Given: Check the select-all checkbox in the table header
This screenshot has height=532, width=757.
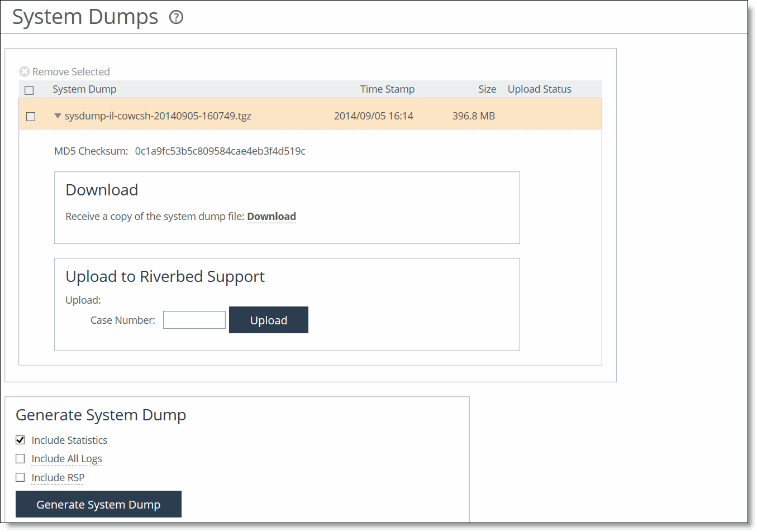Looking at the screenshot, I should [x=28, y=89].
